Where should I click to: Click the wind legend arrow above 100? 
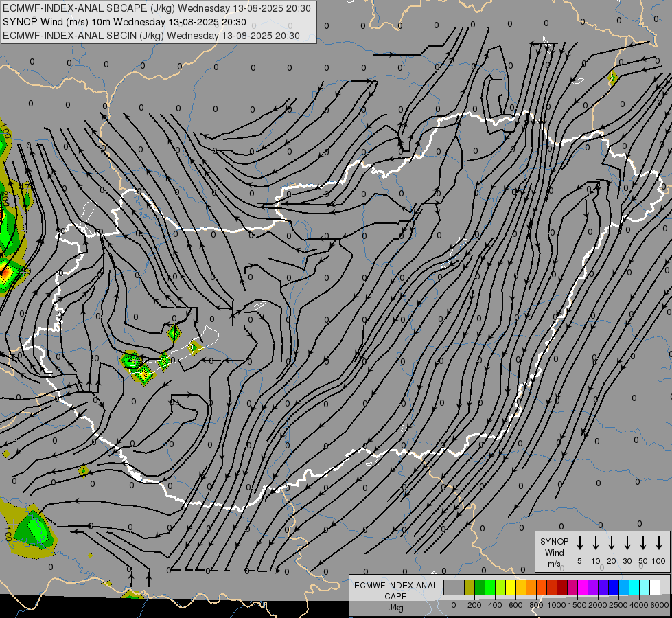coord(659,543)
